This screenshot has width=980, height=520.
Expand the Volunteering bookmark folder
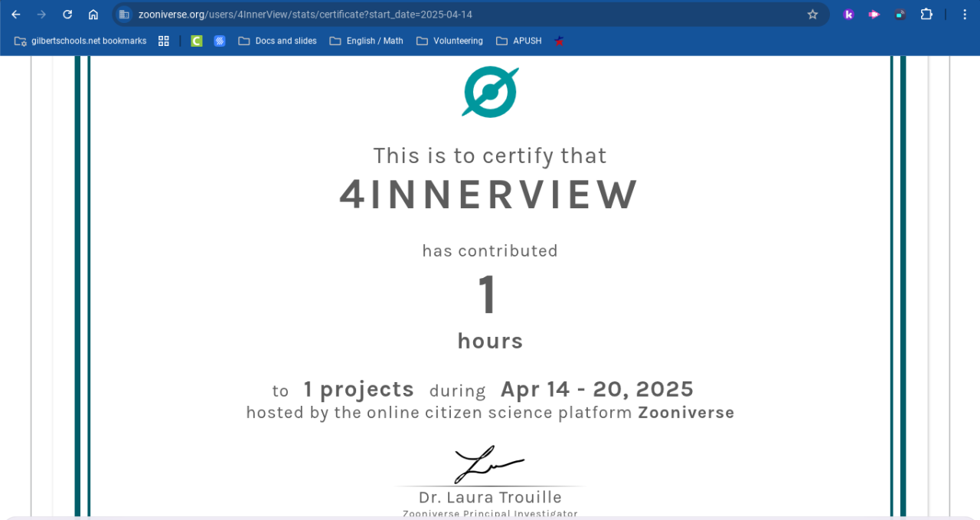pyautogui.click(x=449, y=41)
